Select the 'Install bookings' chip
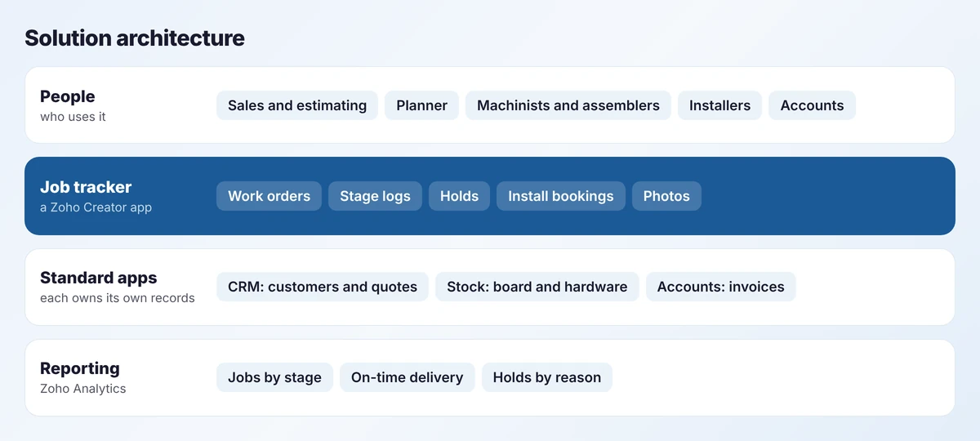Viewport: 980px width, 441px height. pyautogui.click(x=561, y=196)
